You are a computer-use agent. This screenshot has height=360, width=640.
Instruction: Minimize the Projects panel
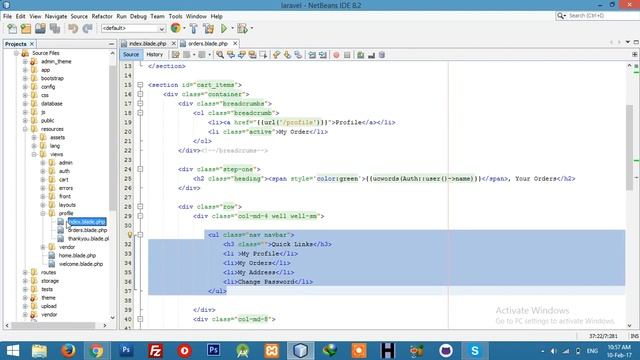coord(111,44)
